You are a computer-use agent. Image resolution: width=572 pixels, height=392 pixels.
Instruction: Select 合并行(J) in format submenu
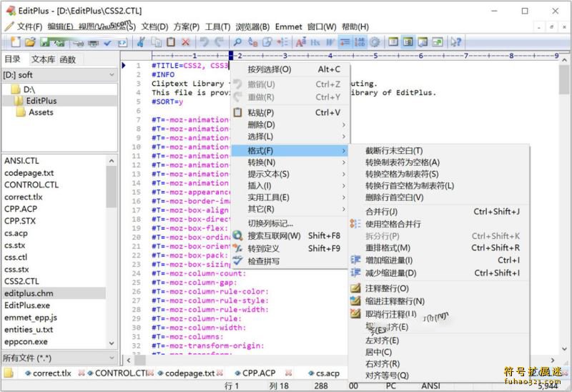point(439,211)
